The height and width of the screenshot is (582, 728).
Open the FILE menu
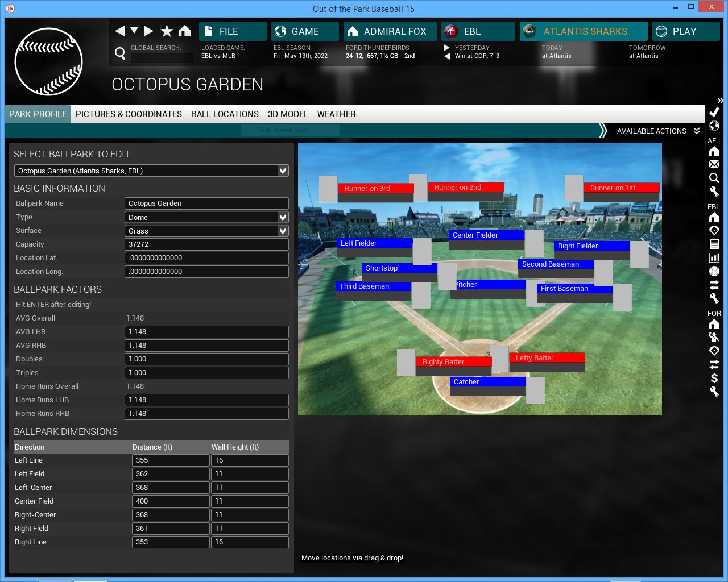(x=233, y=31)
